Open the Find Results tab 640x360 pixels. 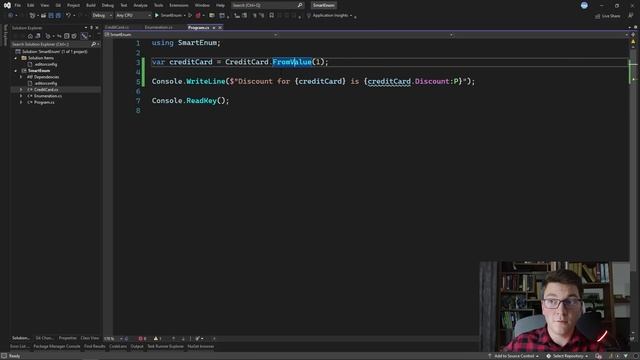pyautogui.click(x=95, y=347)
